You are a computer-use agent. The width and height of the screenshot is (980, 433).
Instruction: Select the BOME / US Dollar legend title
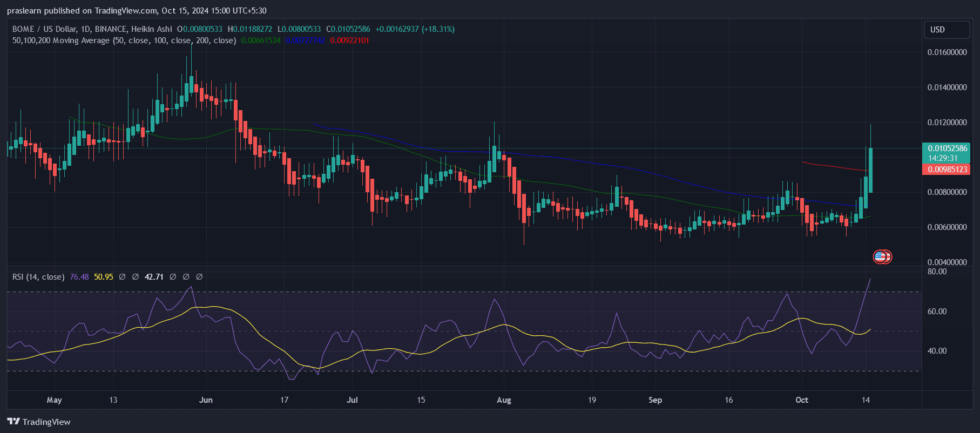(x=92, y=29)
